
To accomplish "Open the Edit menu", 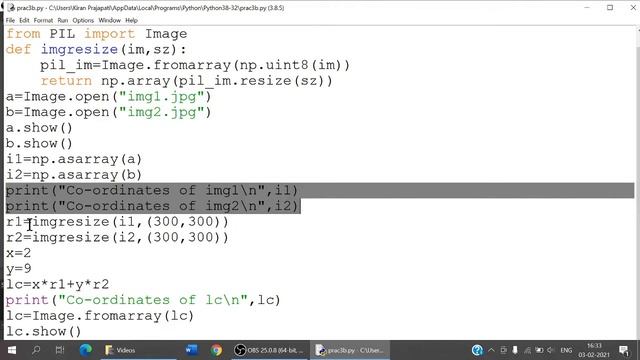I will (24, 20).
